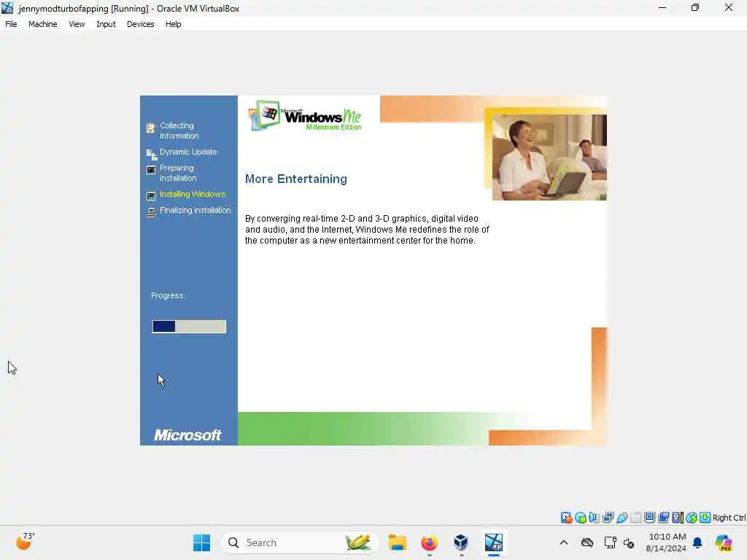
Task: Open the Input menu
Action: point(106,24)
